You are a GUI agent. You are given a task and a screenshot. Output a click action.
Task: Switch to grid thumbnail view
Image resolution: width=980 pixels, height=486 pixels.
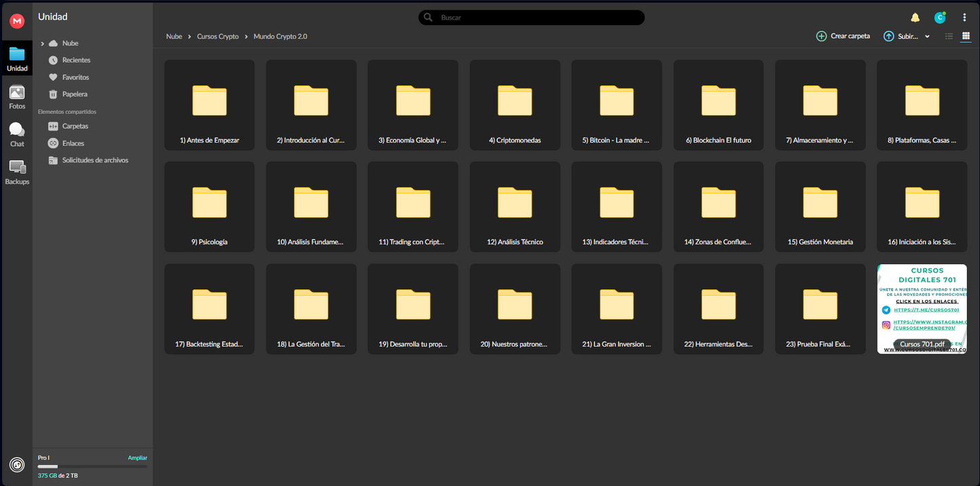tap(966, 36)
